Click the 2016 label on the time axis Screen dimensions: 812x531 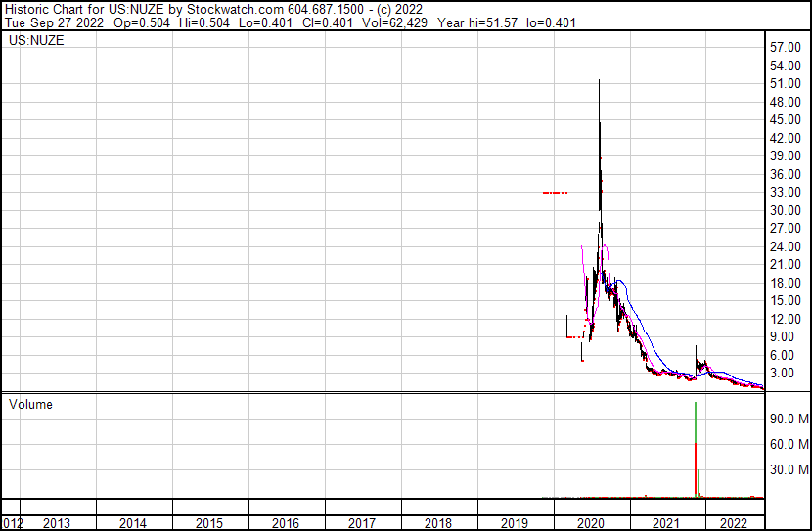coord(286,523)
